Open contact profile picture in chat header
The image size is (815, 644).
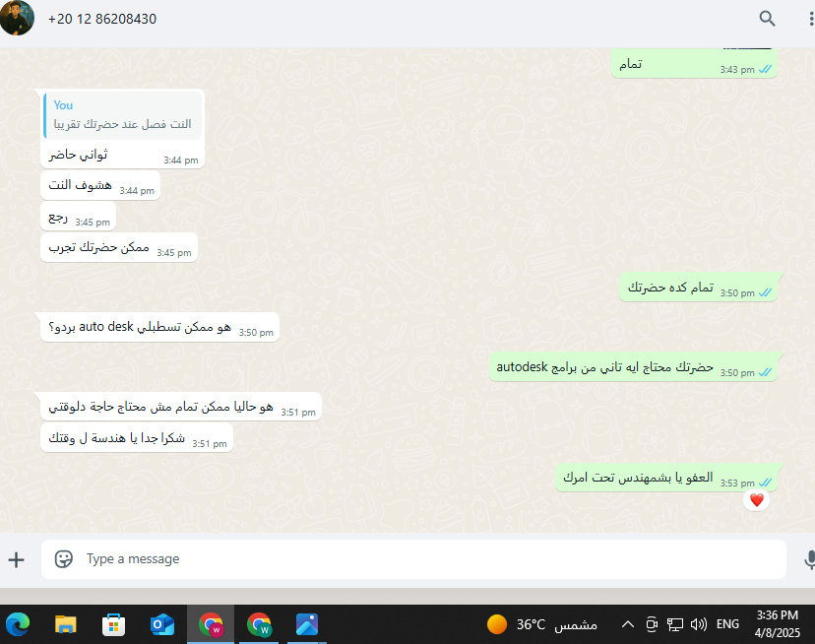tap(16, 17)
